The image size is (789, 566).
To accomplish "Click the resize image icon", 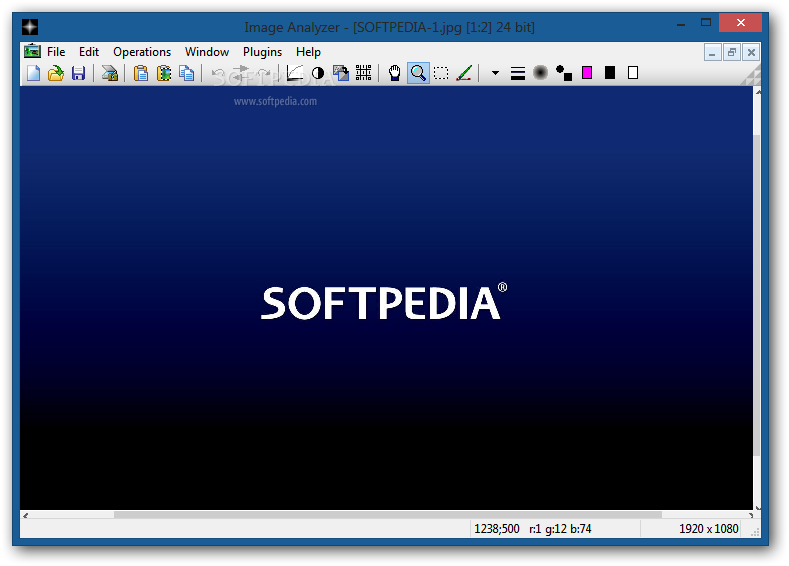I will tap(341, 73).
